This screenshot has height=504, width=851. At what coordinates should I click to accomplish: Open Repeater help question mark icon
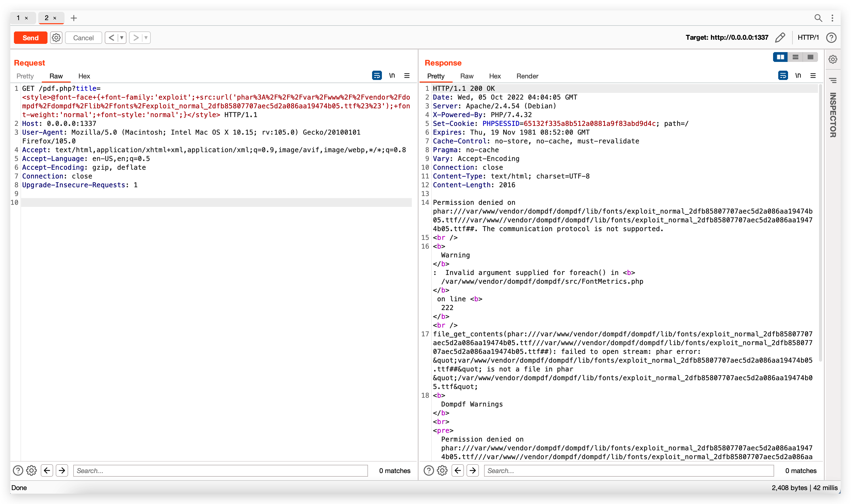pyautogui.click(x=831, y=37)
